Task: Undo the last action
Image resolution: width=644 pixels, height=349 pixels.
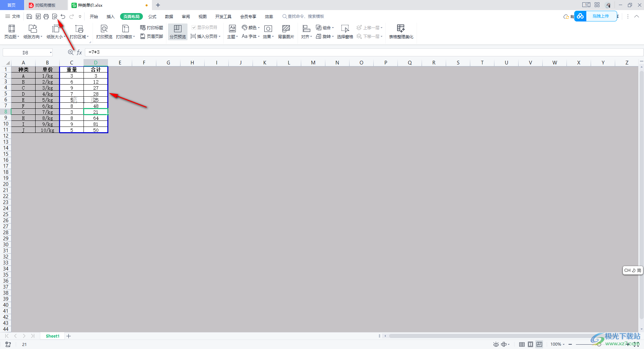Action: (x=63, y=16)
